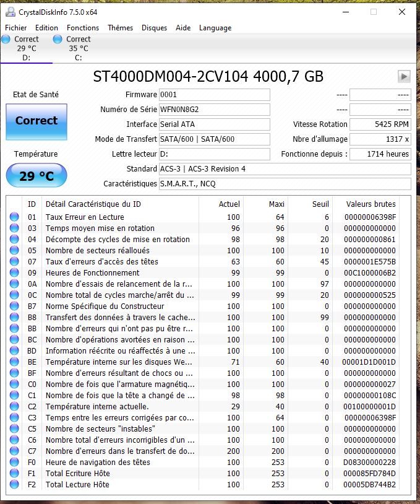Click status orb for row C6 erreurs incorrigibles

(x=14, y=440)
